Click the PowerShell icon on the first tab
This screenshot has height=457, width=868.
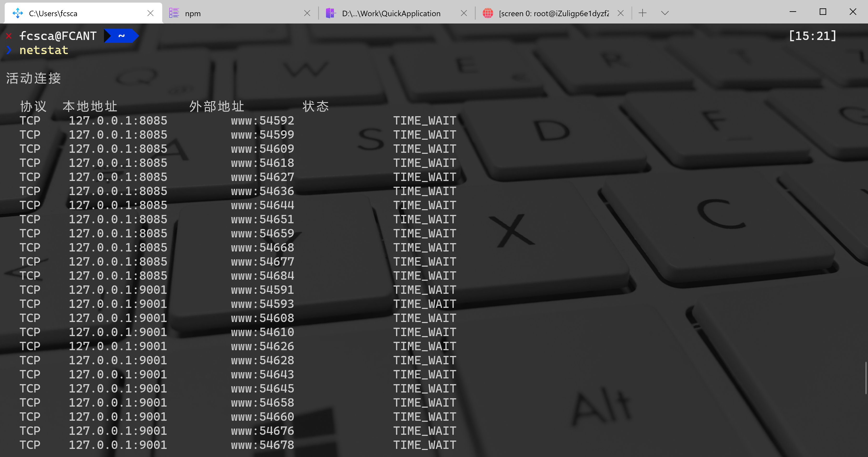tap(18, 14)
